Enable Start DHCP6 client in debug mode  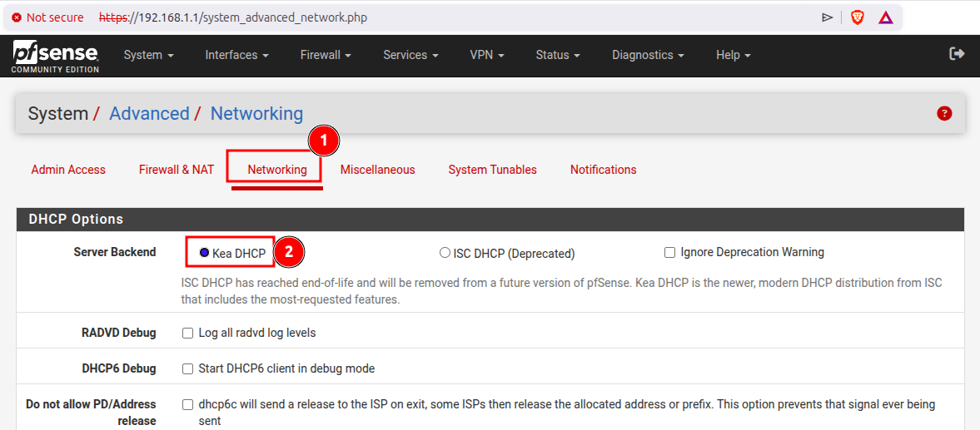coord(187,368)
